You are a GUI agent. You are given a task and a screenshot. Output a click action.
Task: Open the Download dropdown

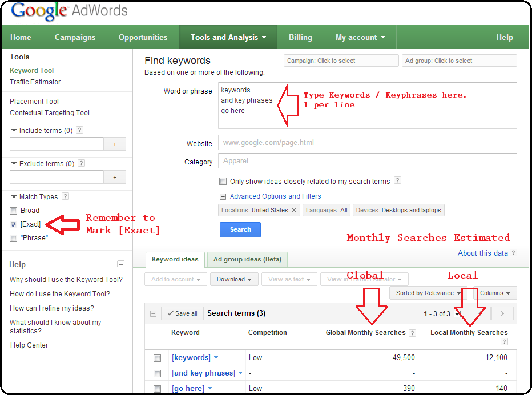click(x=234, y=279)
